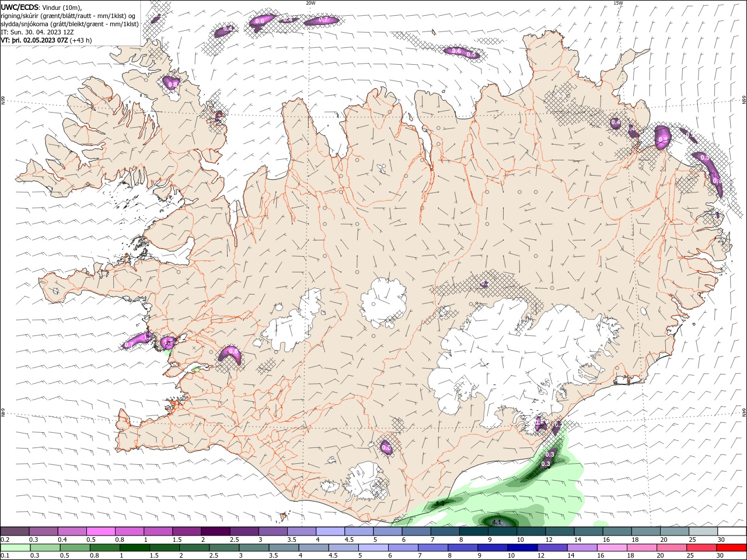
Task: Click the '0.1' label under rain legend
Action: (5, 556)
